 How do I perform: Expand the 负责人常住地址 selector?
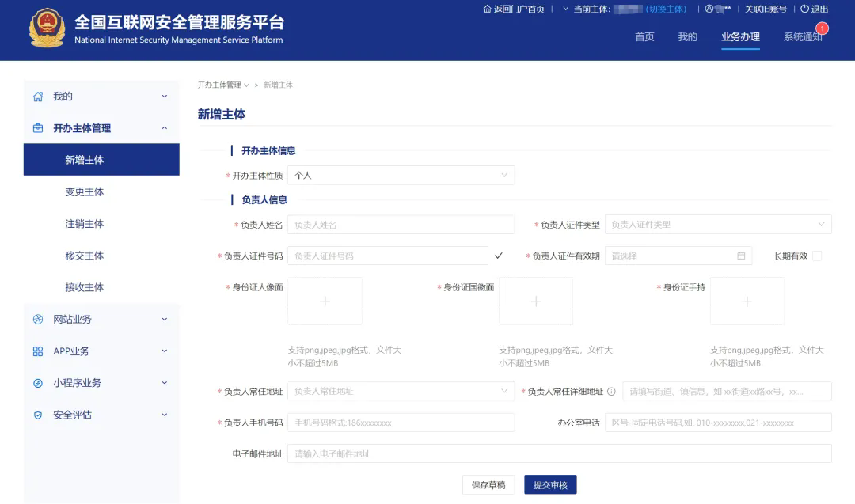[401, 391]
